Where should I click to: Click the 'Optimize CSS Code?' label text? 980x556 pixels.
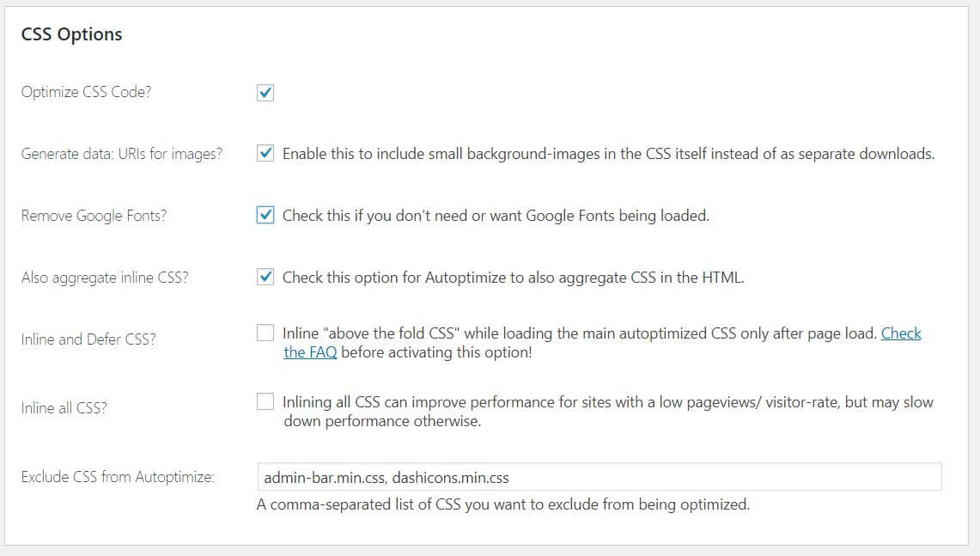coord(86,92)
